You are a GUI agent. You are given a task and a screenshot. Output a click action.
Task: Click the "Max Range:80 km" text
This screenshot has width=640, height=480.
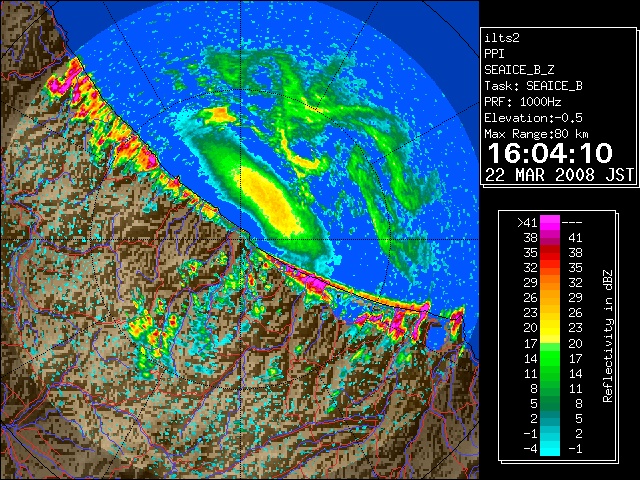537,134
